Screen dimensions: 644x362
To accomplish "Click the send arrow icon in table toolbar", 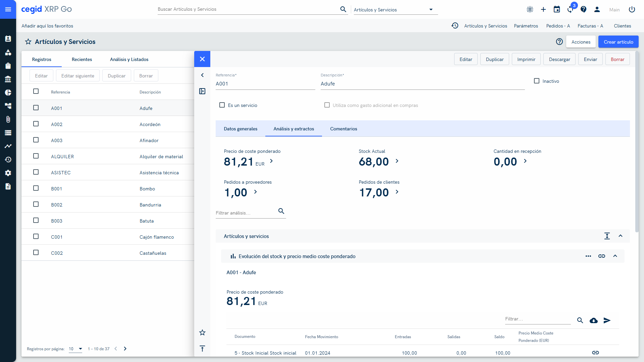I will [x=607, y=320].
